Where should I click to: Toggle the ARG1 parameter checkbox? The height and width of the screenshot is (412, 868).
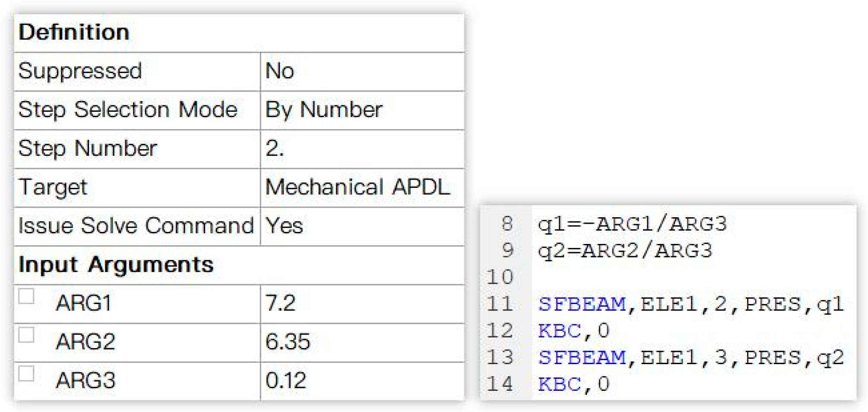26,297
